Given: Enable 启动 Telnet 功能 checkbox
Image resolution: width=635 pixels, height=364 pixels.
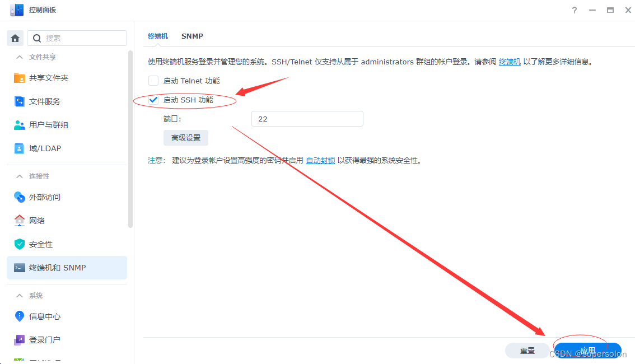Looking at the screenshot, I should click(x=153, y=81).
